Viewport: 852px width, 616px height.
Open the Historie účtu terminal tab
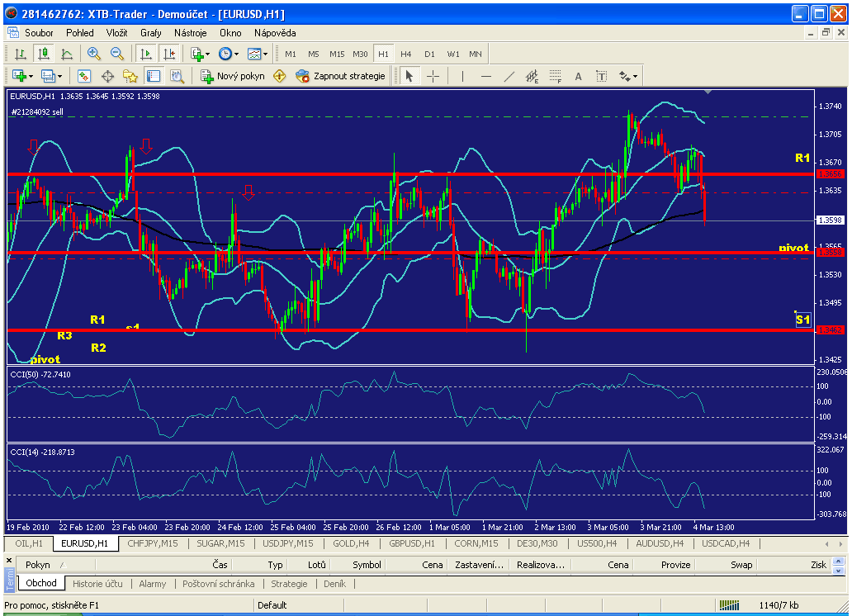click(97, 583)
